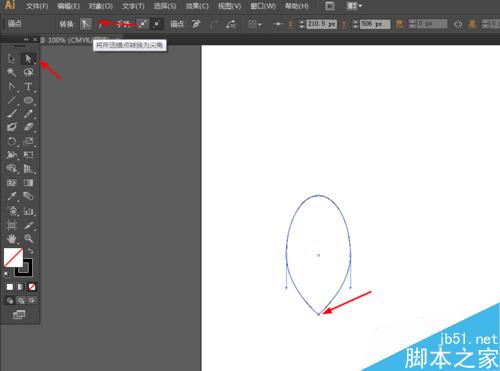Enable Draw Normal mode

[x=10, y=301]
